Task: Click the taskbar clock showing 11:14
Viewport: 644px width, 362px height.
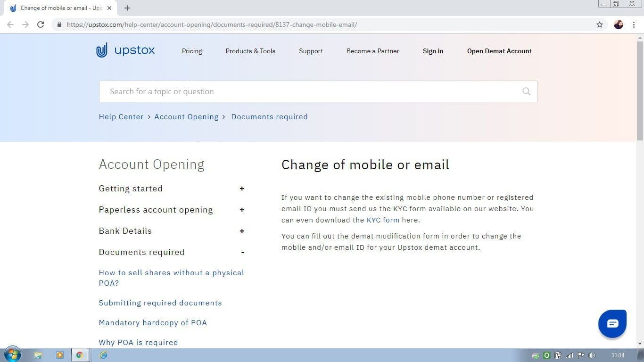Action: click(x=618, y=355)
